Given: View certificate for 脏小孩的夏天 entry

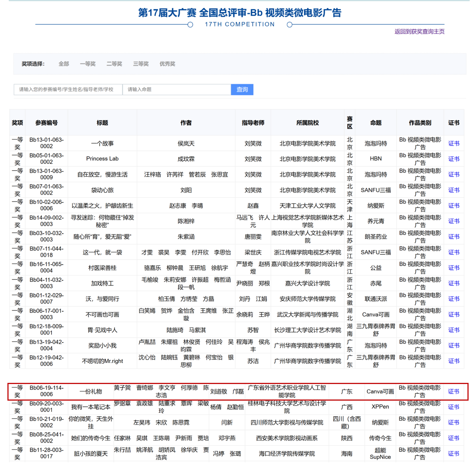Looking at the screenshot, I should click(453, 453).
